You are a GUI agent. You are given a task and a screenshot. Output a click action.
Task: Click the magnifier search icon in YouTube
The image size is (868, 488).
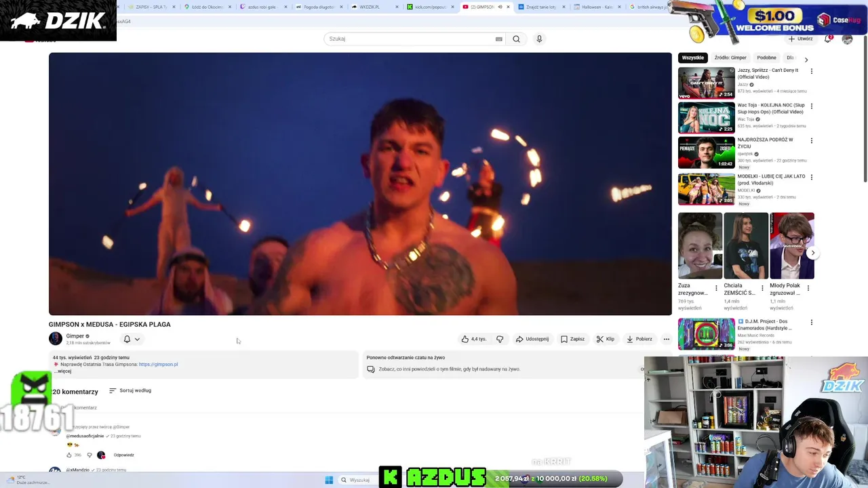(516, 39)
